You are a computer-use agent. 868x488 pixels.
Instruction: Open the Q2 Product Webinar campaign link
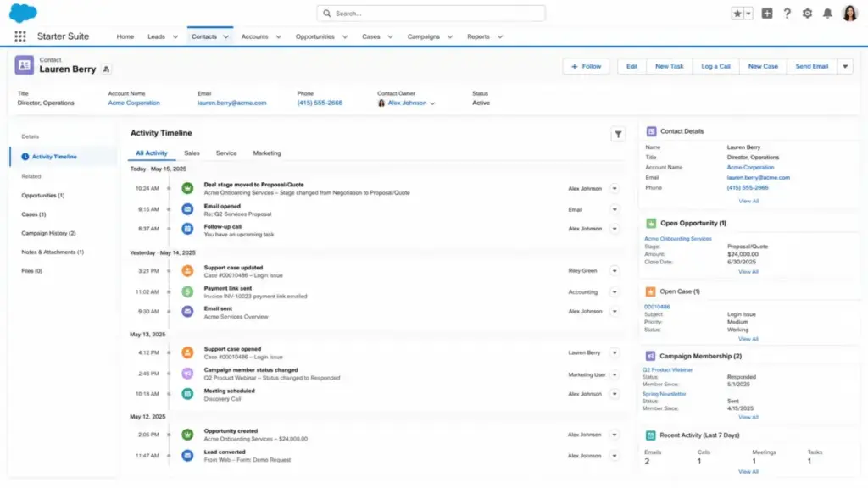667,370
